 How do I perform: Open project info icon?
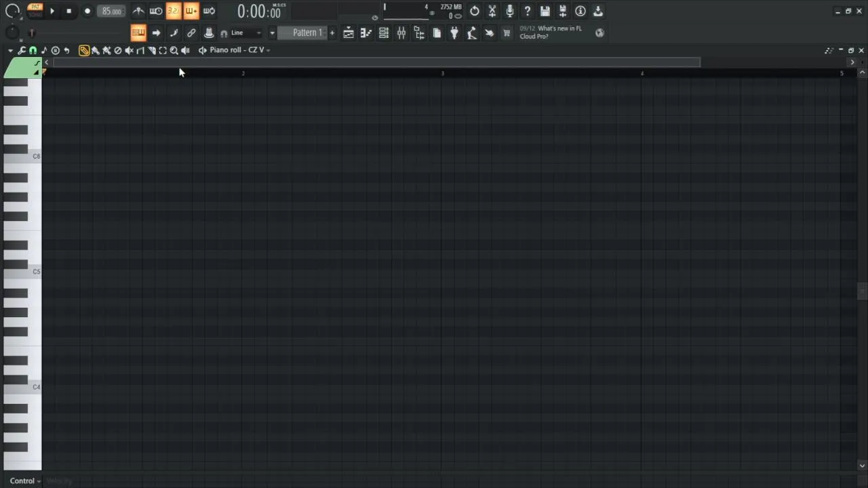tap(580, 11)
